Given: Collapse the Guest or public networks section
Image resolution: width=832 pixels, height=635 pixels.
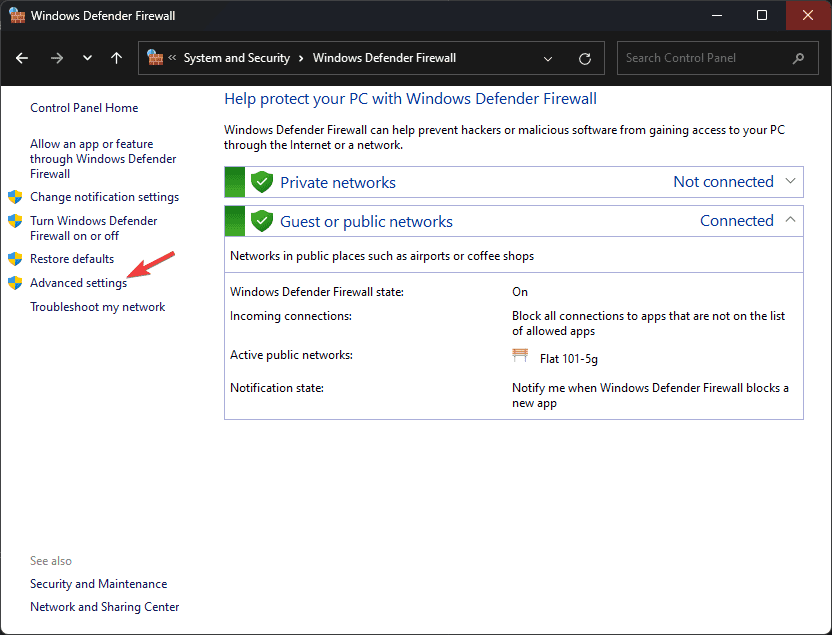Looking at the screenshot, I should [x=791, y=220].
